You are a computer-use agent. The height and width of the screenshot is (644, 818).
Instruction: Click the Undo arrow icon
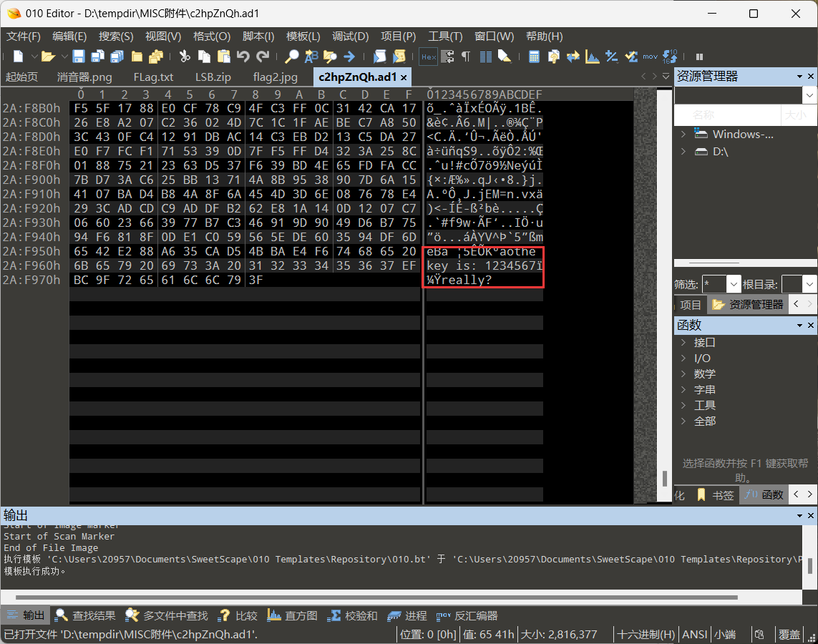[x=243, y=57]
